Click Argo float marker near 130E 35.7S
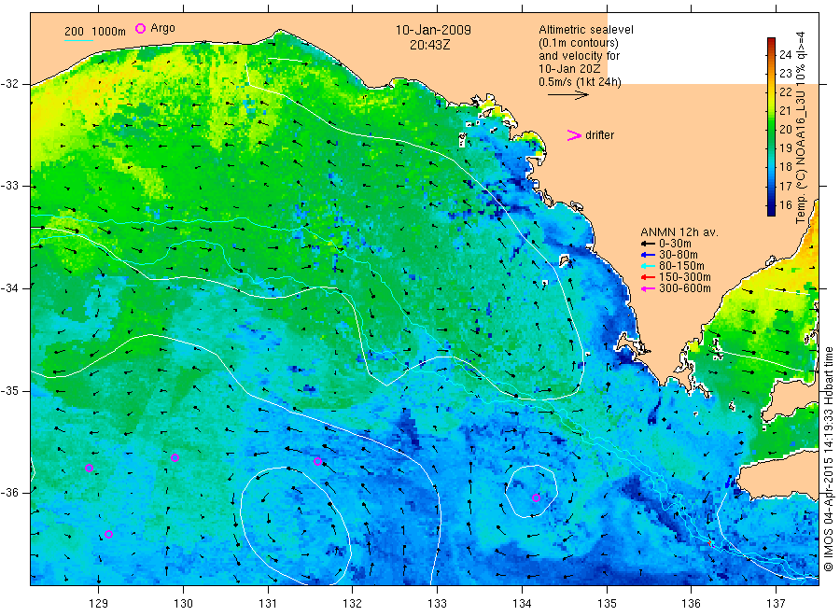The width and height of the screenshot is (840, 616). (x=175, y=458)
